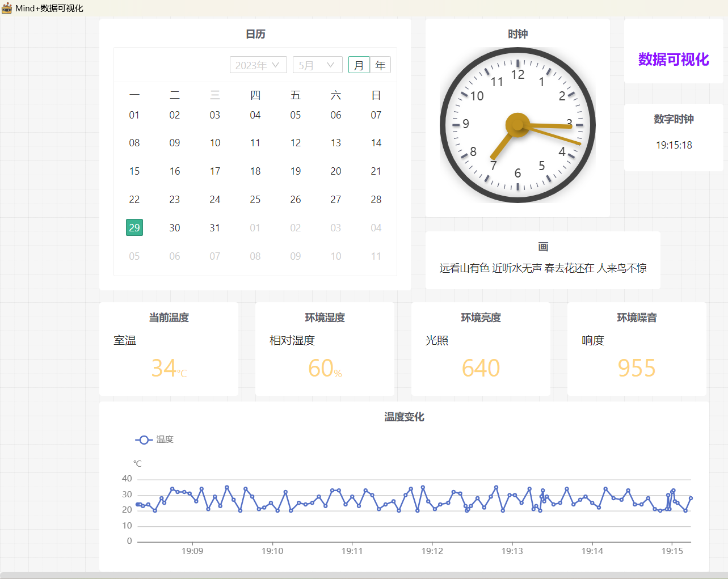Click calendar date 25
Screen dimensions: 728x579
255,199
